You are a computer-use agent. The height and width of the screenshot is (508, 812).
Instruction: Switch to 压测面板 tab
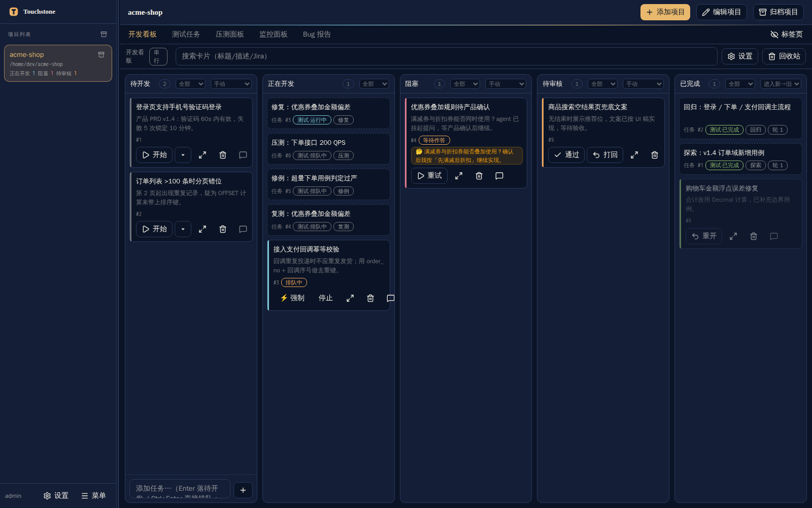230,35
